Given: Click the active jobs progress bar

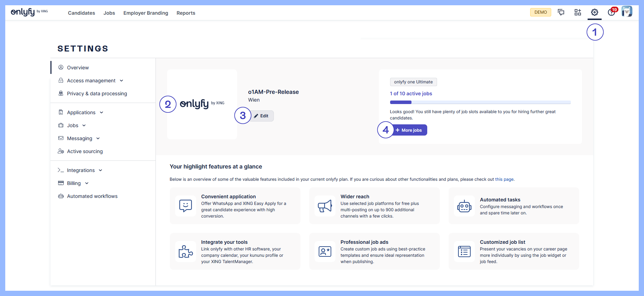Looking at the screenshot, I should [x=480, y=102].
